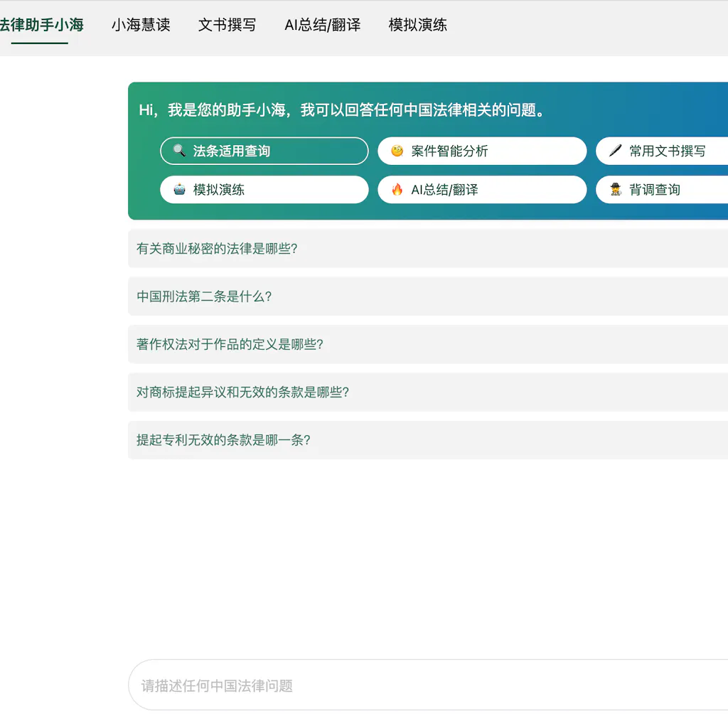The image size is (728, 728).
Task: Pick question 提起专利无效的条款是哪一条?
Action: [427, 440]
